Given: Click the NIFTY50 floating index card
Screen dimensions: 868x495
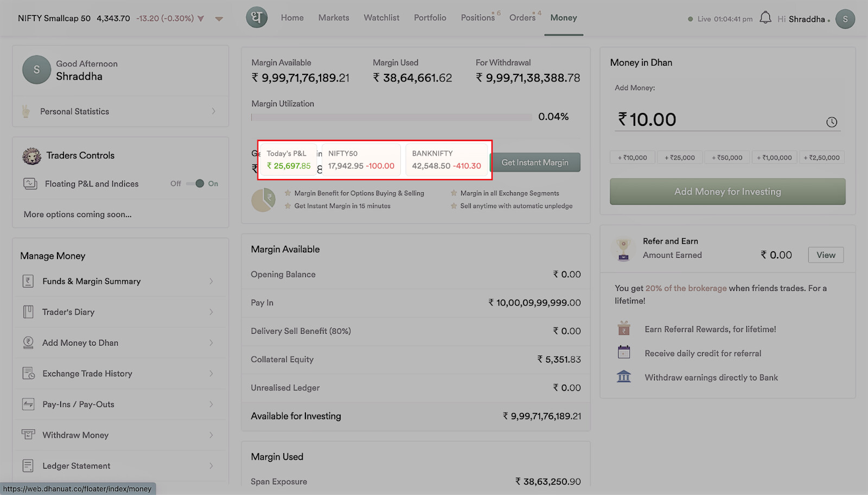Looking at the screenshot, I should 361,160.
